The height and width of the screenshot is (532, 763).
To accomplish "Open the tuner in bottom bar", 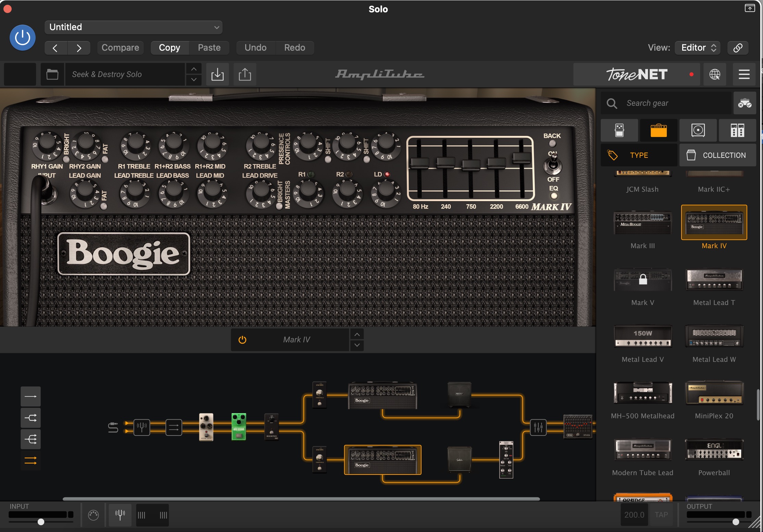I will point(120,515).
